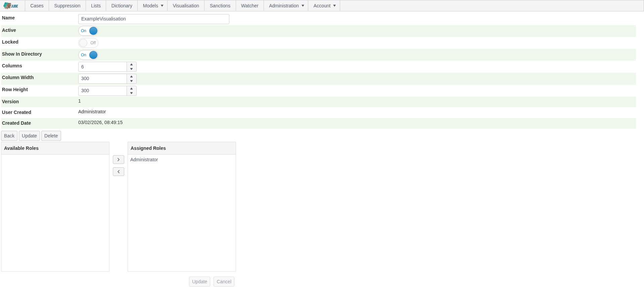Turn on the Locked switch

pyautogui.click(x=88, y=43)
